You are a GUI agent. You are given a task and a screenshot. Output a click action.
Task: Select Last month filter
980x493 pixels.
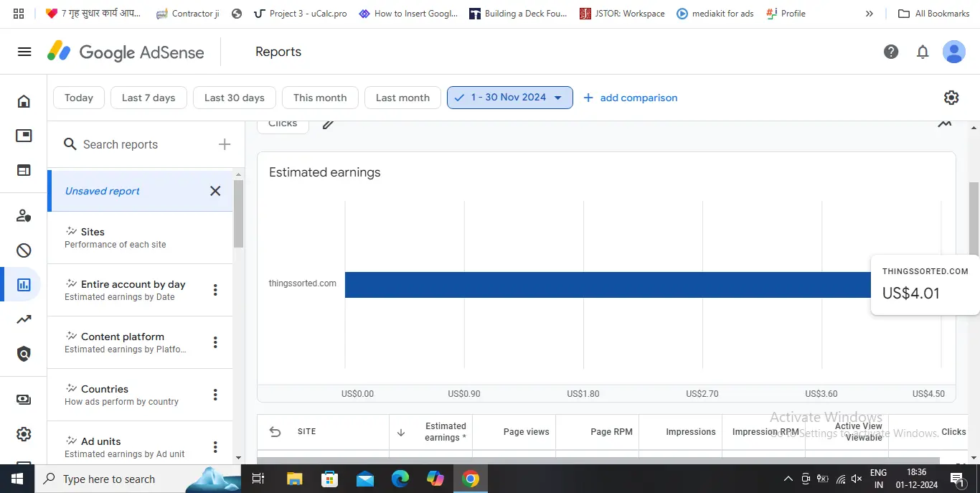coord(402,98)
